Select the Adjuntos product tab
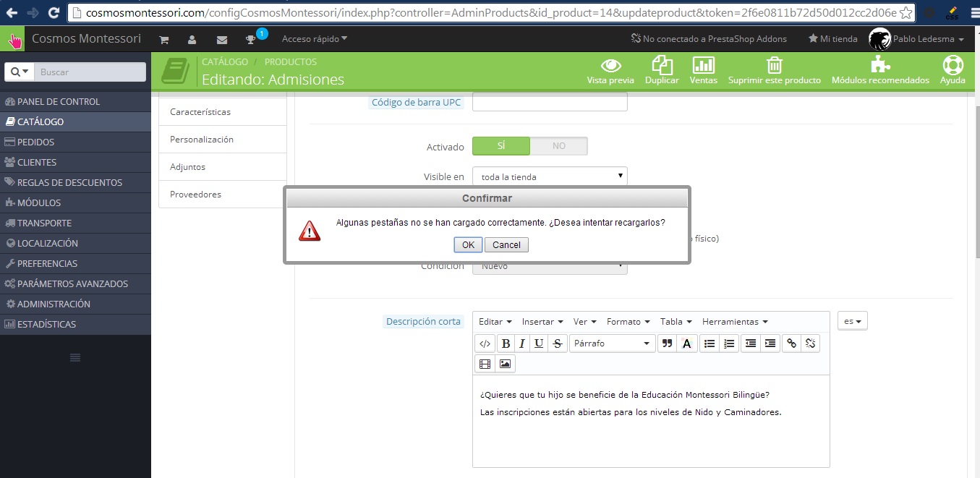This screenshot has width=980, height=478. [223, 167]
